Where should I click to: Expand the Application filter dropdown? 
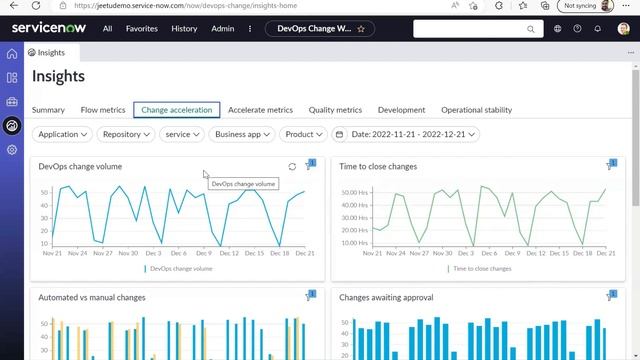[62, 134]
